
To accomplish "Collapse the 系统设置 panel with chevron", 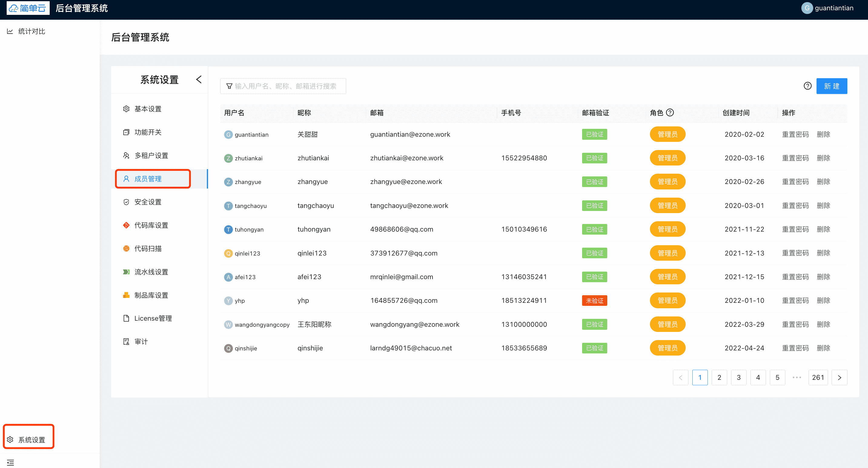I will click(x=199, y=80).
